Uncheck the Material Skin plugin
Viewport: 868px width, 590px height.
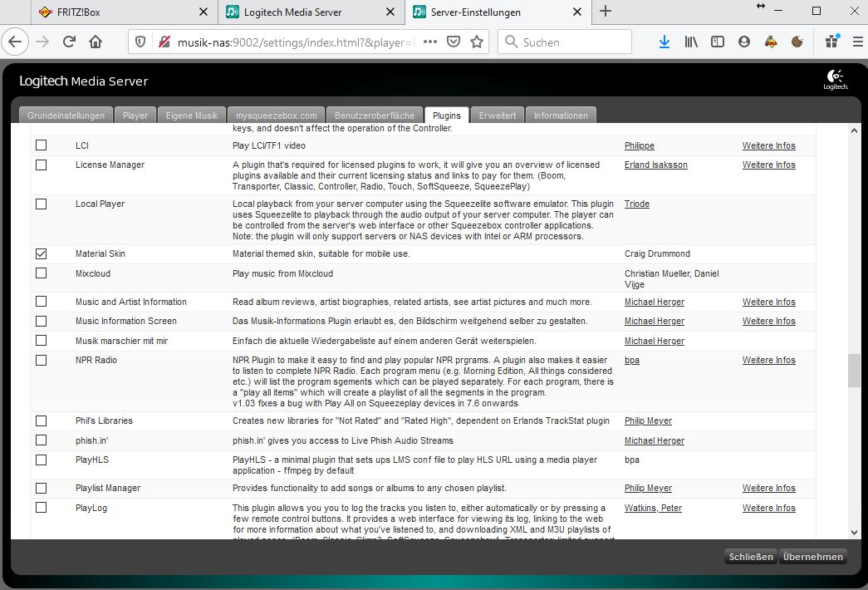(41, 253)
